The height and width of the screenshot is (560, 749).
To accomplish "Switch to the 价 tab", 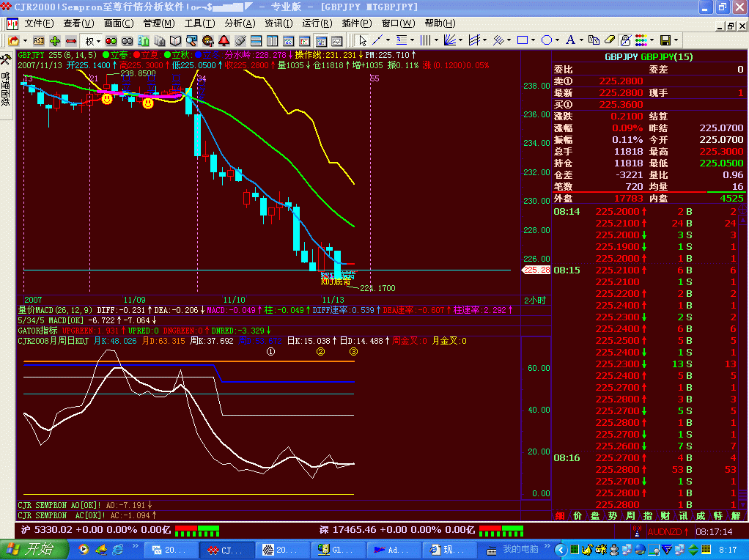I will 578,516.
